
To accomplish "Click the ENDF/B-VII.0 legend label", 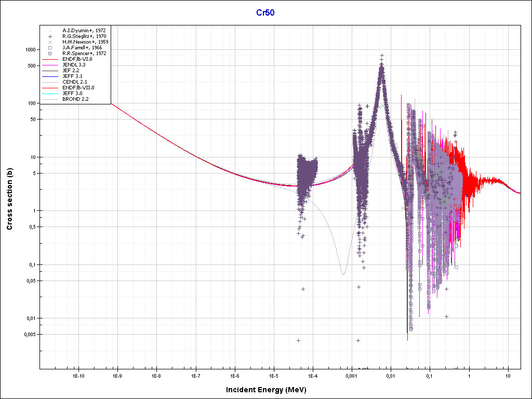I will click(x=77, y=87).
